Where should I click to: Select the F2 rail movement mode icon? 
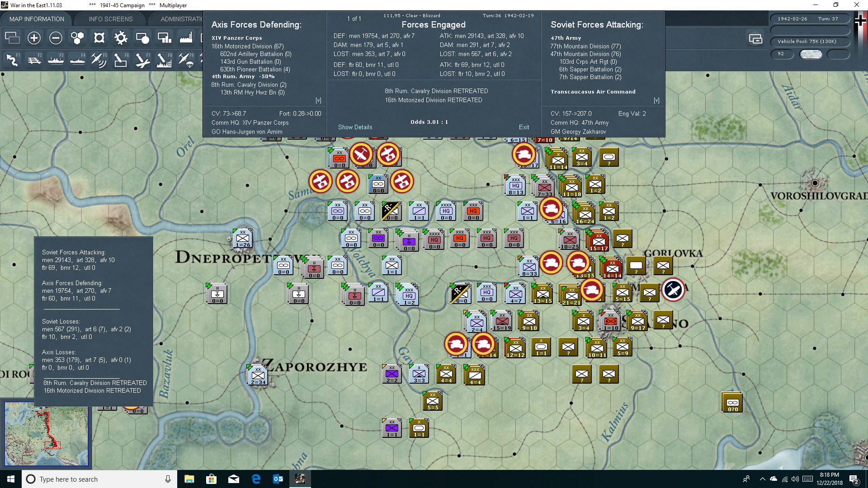34,60
